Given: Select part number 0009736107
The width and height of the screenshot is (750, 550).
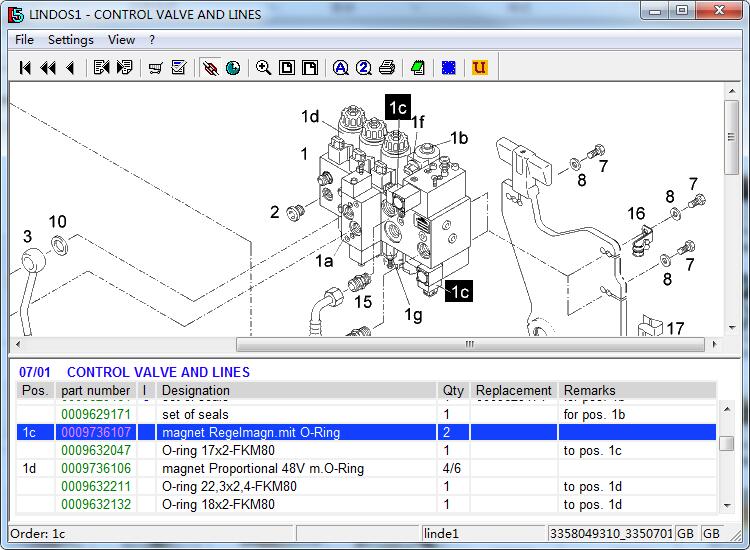Looking at the screenshot, I should coord(96,432).
